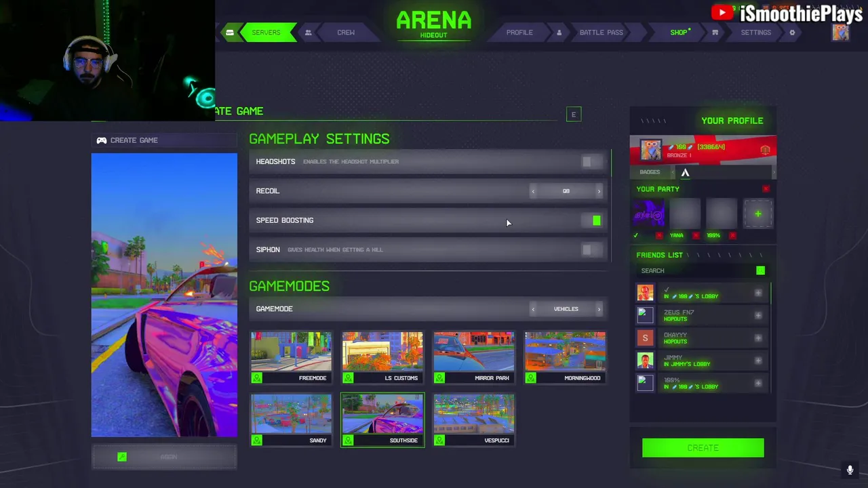Click the servers stack icon
This screenshot has height=488, width=868.
(230, 33)
